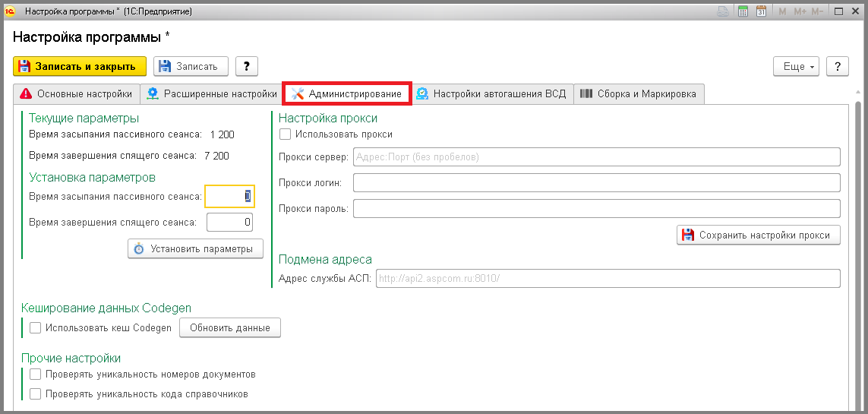Click Время засыпания пассивного сеанса input field
Image resolution: width=868 pixels, height=414 pixels.
[x=230, y=196]
